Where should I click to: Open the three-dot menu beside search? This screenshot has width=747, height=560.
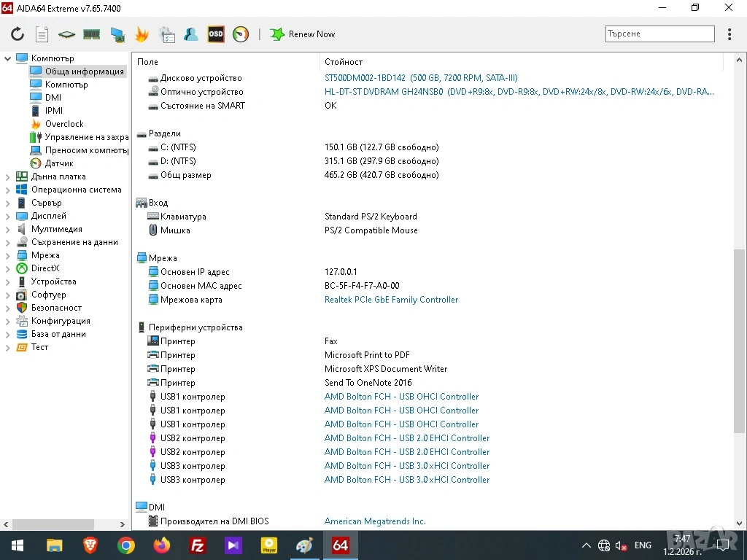[729, 34]
